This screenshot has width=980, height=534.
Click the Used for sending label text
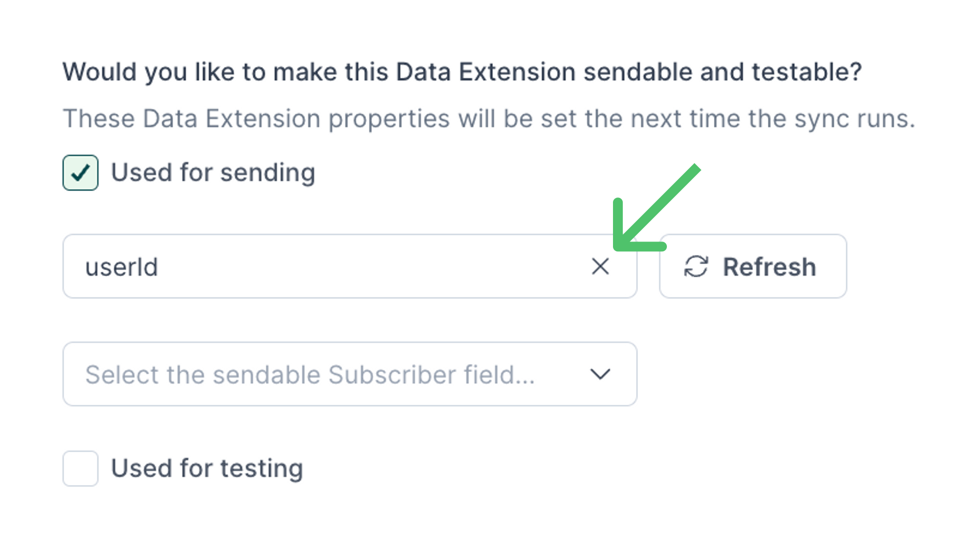click(213, 172)
